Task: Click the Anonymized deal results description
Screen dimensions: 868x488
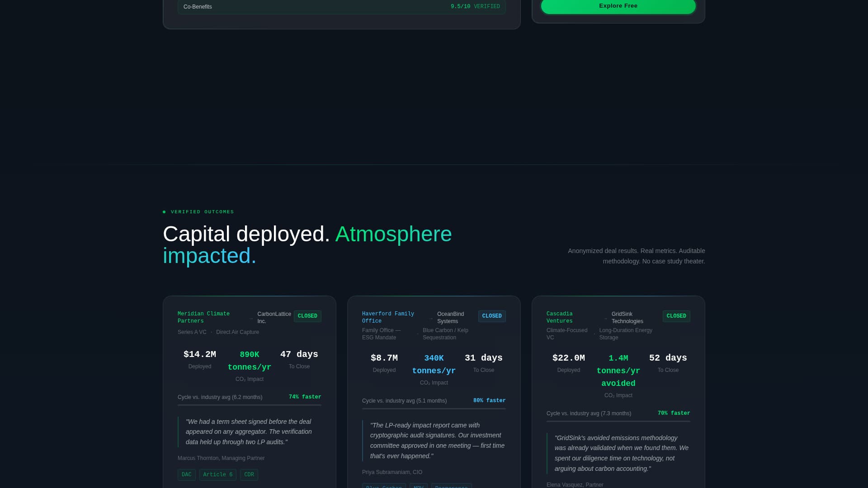Action: [636, 256]
